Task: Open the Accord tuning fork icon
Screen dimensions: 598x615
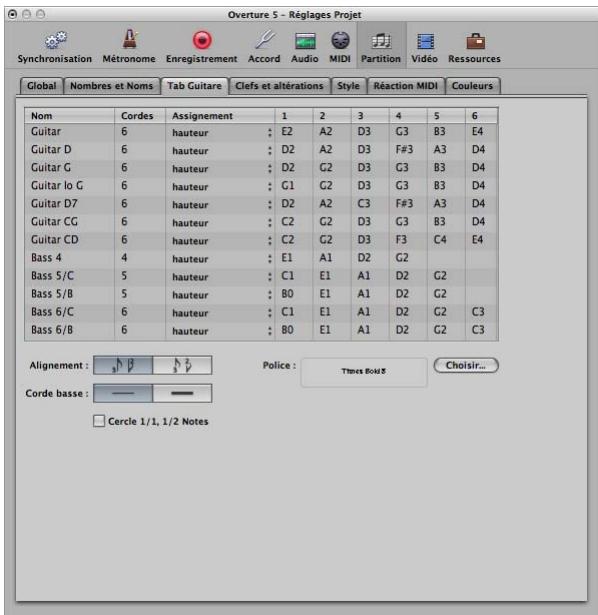Action: [x=264, y=47]
